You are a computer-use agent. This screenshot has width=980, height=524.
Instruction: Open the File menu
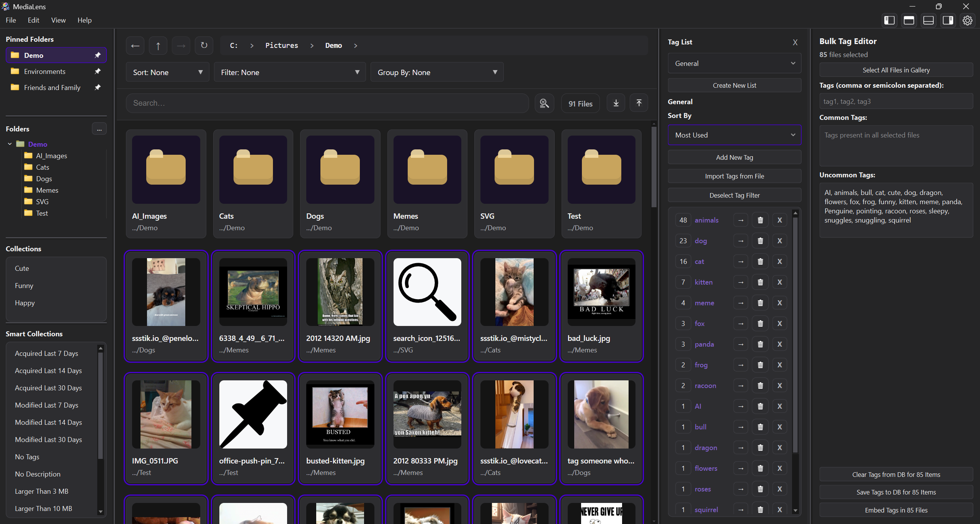pos(11,20)
